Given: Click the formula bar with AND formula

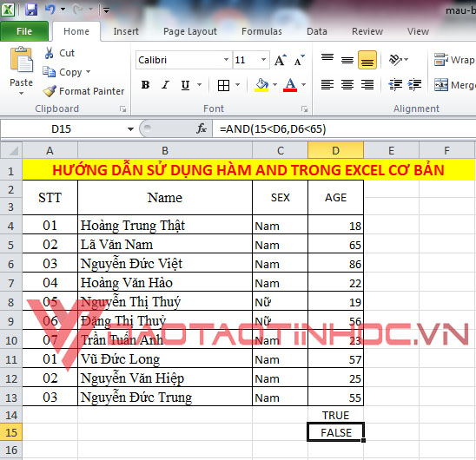Looking at the screenshot, I should tap(344, 129).
